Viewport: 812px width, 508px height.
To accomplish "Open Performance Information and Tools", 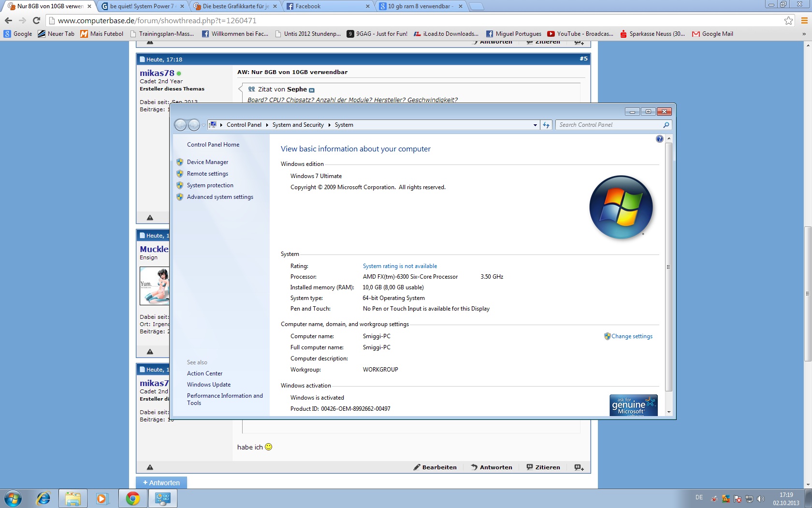I will [x=225, y=399].
